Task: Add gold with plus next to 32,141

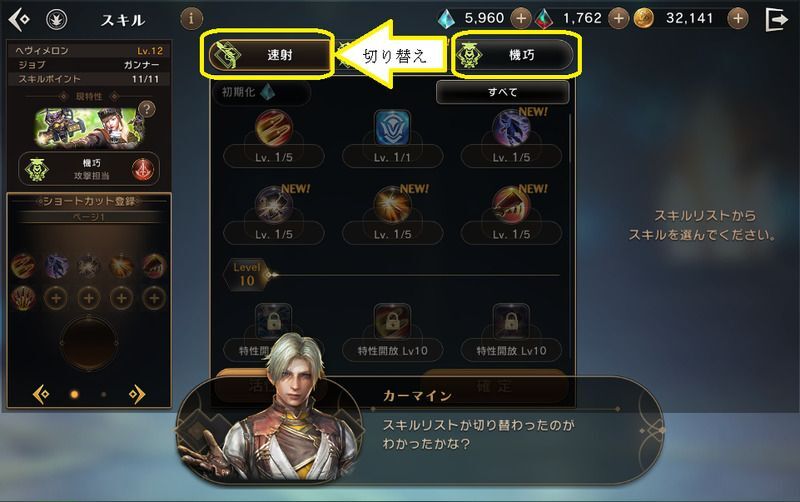Action: (738, 19)
